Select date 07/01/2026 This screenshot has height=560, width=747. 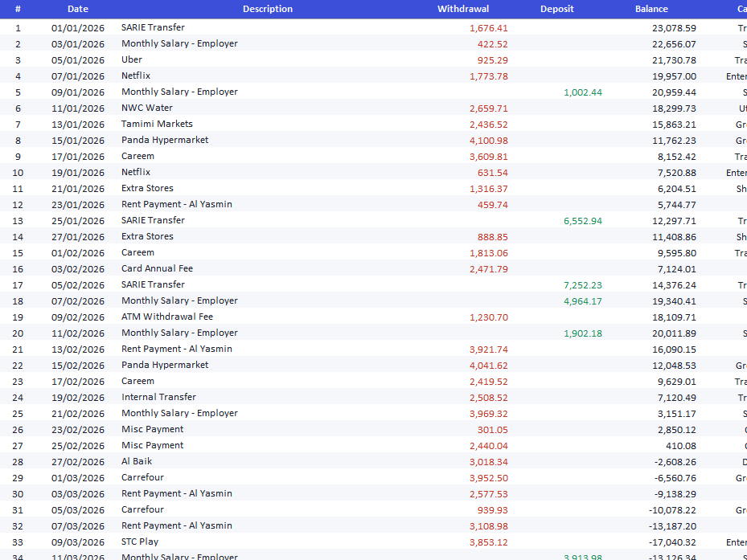click(x=78, y=76)
